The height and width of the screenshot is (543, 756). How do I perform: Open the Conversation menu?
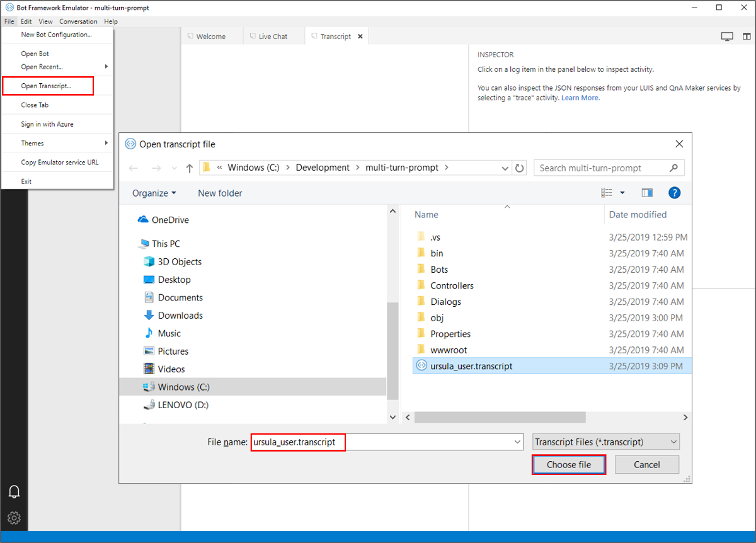[78, 21]
